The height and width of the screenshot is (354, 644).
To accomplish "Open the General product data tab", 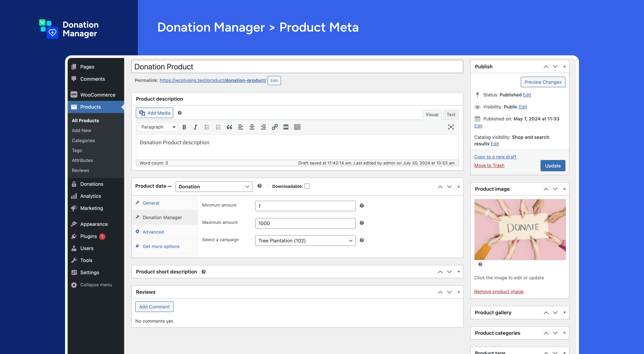I will click(x=165, y=203).
